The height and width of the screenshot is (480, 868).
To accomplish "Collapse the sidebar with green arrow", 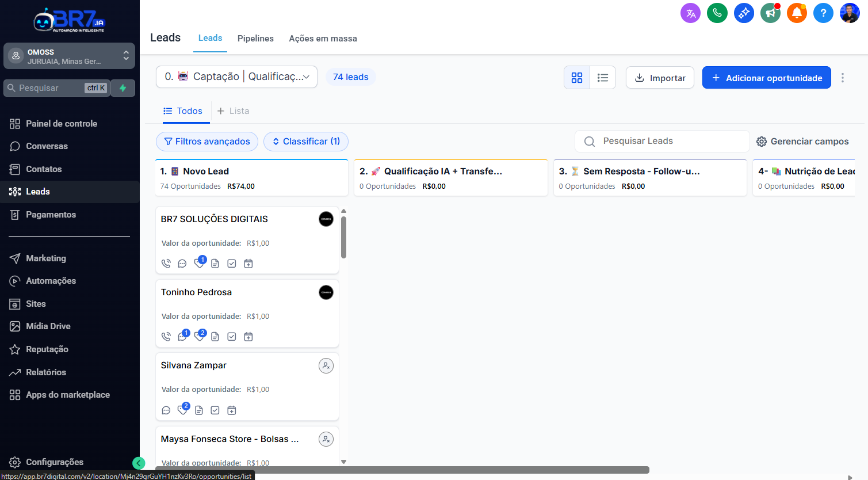I will pyautogui.click(x=139, y=463).
